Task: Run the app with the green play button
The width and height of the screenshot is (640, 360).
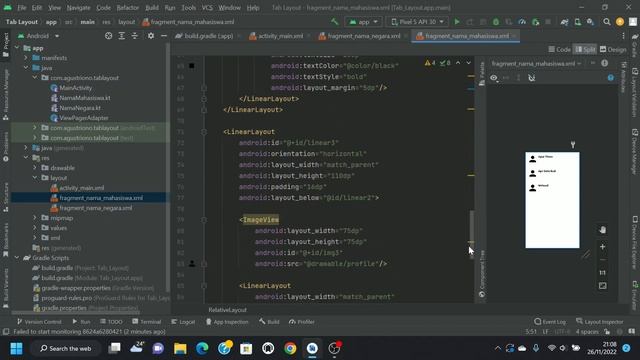Action: 457,22
